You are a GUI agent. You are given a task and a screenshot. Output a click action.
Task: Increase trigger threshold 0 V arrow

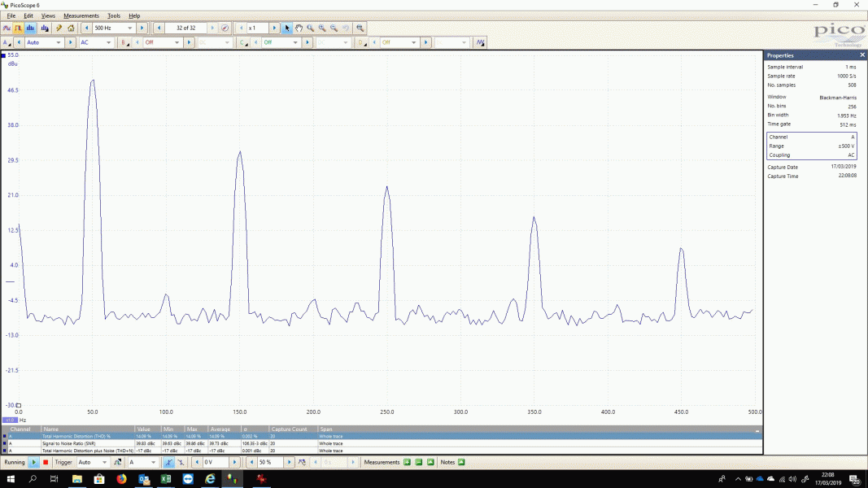coord(235,462)
